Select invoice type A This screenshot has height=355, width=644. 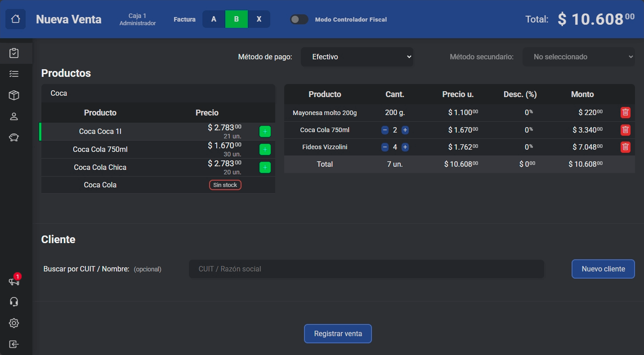[214, 19]
